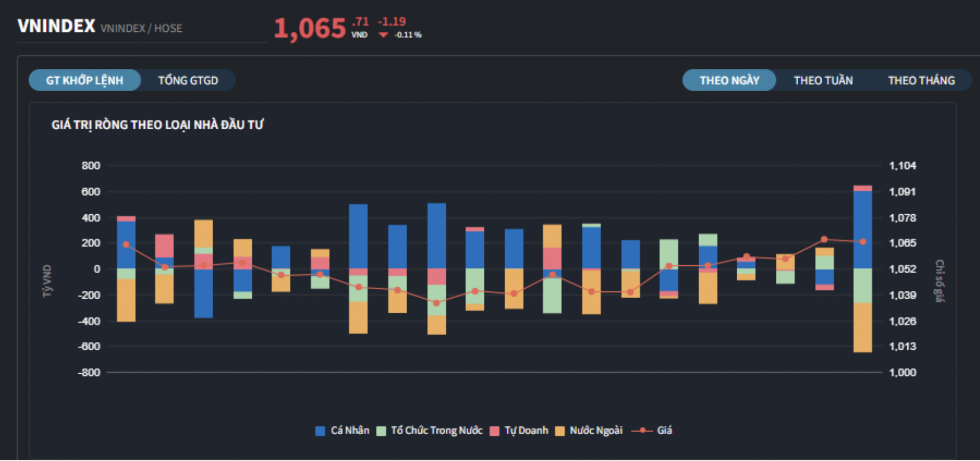The width and height of the screenshot is (980, 461).
Task: Toggle the Cá Nhân series label
Action: (x=350, y=430)
